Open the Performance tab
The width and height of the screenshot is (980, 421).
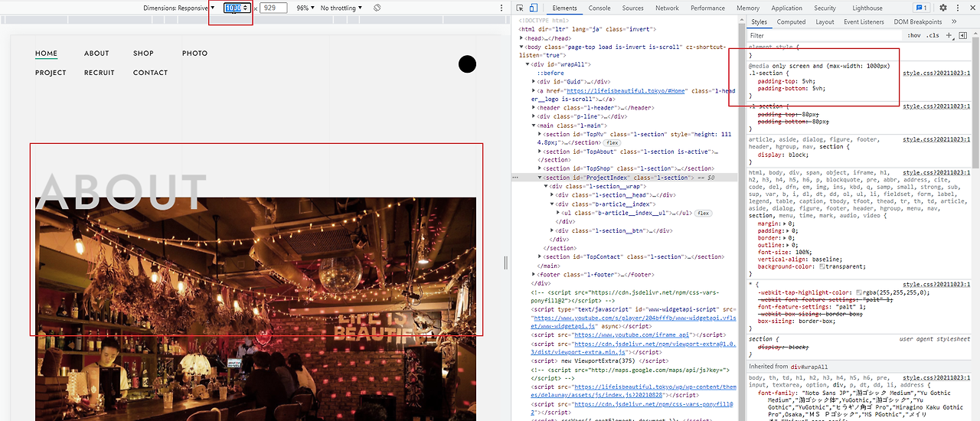click(x=707, y=8)
